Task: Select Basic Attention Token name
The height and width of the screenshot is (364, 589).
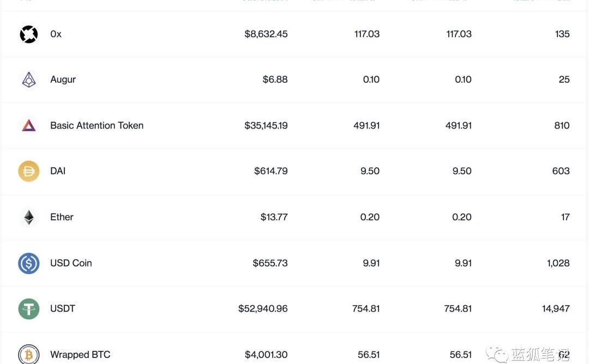Action: click(x=97, y=125)
